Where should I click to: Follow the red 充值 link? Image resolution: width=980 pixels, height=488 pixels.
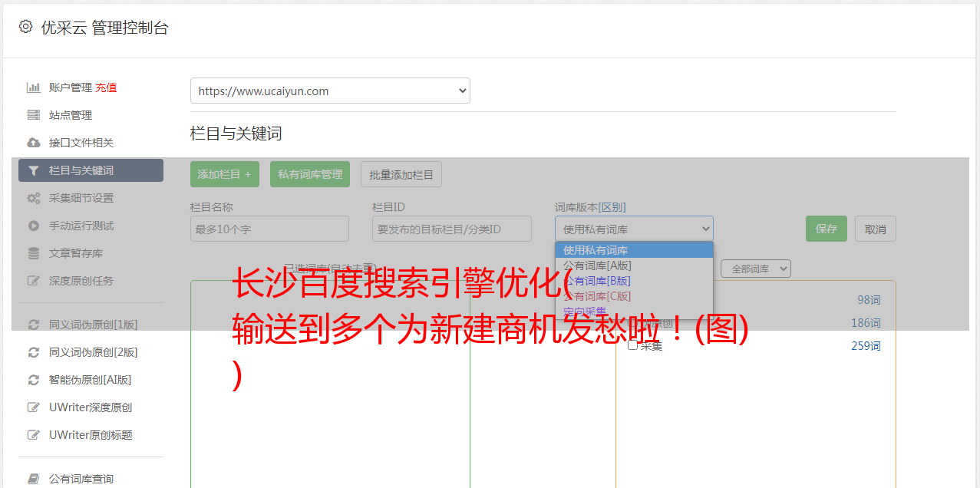point(106,87)
